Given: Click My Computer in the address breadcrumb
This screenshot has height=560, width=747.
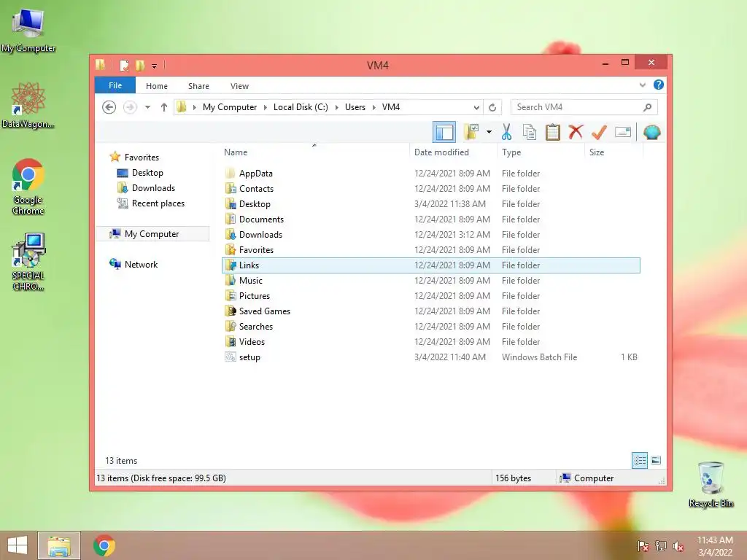Looking at the screenshot, I should point(230,107).
